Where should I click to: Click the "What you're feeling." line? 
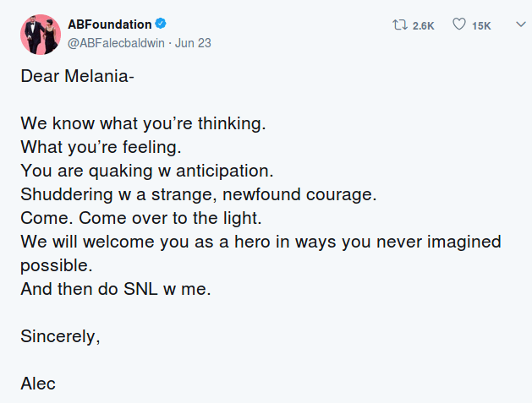[x=100, y=147]
